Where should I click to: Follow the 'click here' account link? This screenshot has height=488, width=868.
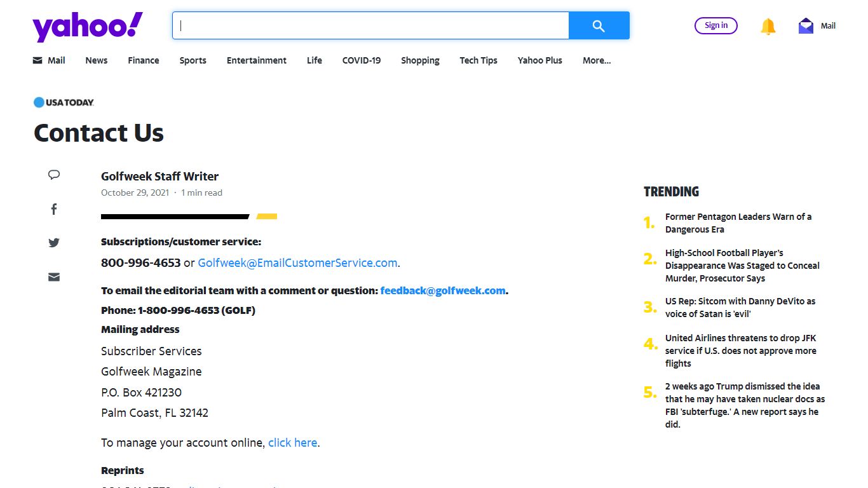[292, 443]
